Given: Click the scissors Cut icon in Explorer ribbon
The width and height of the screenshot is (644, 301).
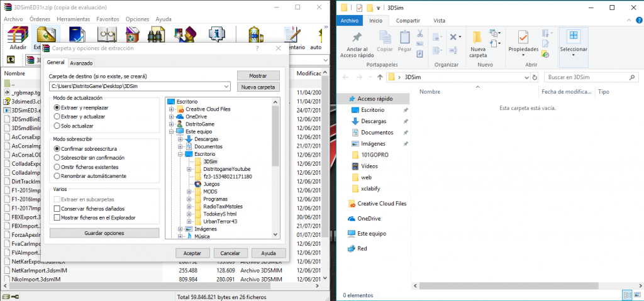Looking at the screenshot, I should click(419, 33).
